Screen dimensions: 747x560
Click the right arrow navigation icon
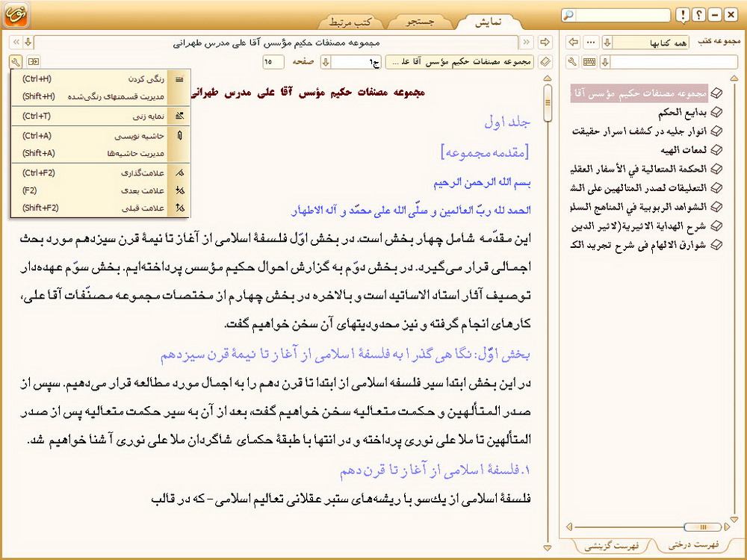click(x=545, y=42)
